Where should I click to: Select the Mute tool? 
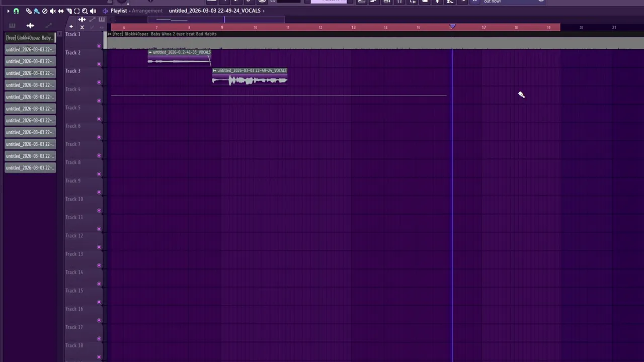(x=53, y=11)
